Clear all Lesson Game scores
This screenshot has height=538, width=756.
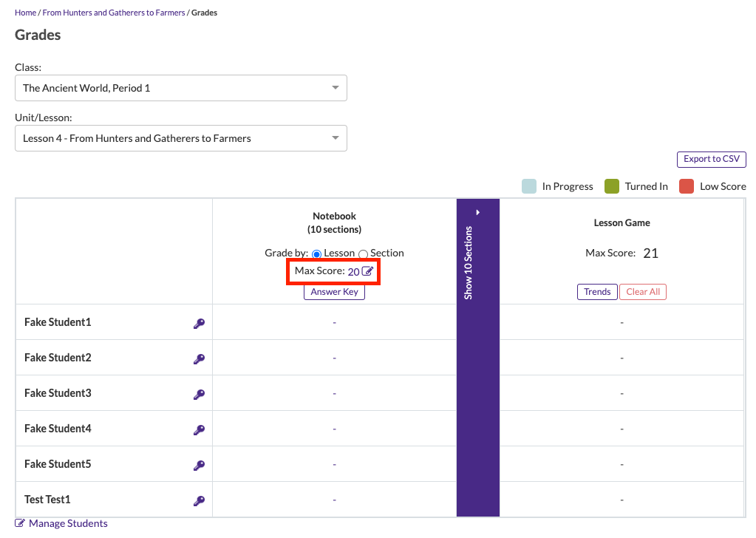click(x=642, y=291)
